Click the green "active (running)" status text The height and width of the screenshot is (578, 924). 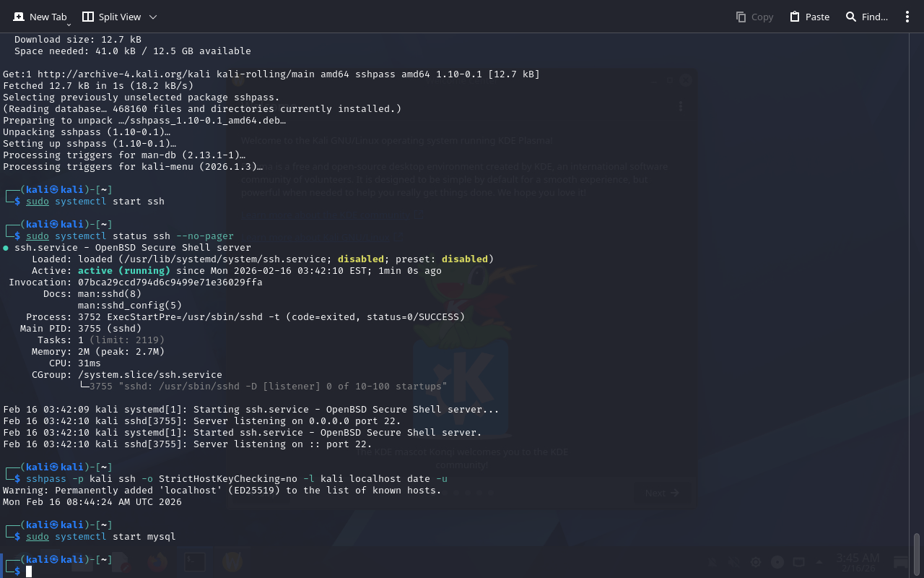coord(124,271)
